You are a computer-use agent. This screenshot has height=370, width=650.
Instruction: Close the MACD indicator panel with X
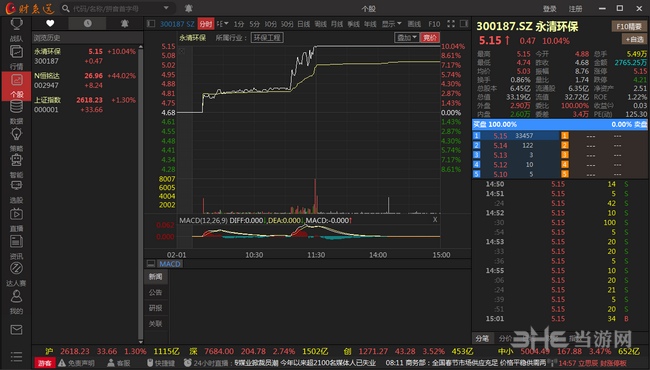pos(435,220)
